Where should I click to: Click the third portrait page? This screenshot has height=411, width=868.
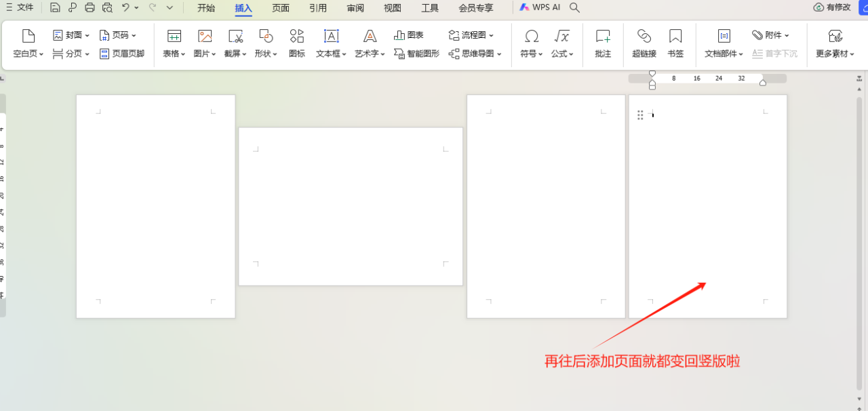point(546,206)
